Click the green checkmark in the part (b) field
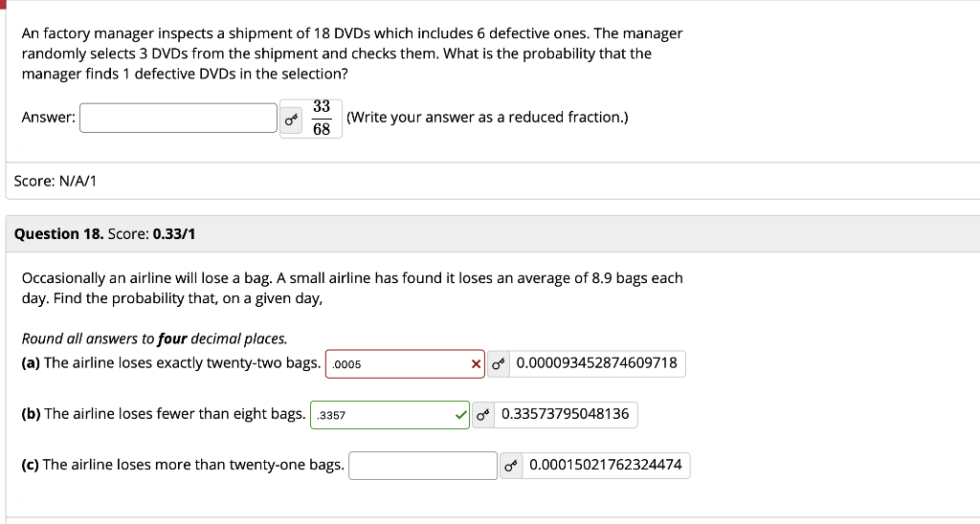This screenshot has width=980, height=524. pyautogui.click(x=461, y=415)
